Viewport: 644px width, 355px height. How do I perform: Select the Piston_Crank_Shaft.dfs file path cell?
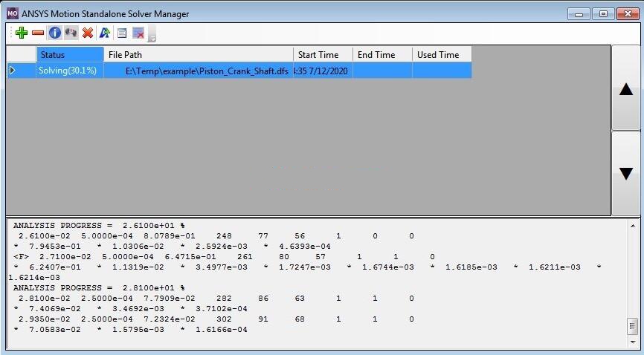click(x=199, y=71)
